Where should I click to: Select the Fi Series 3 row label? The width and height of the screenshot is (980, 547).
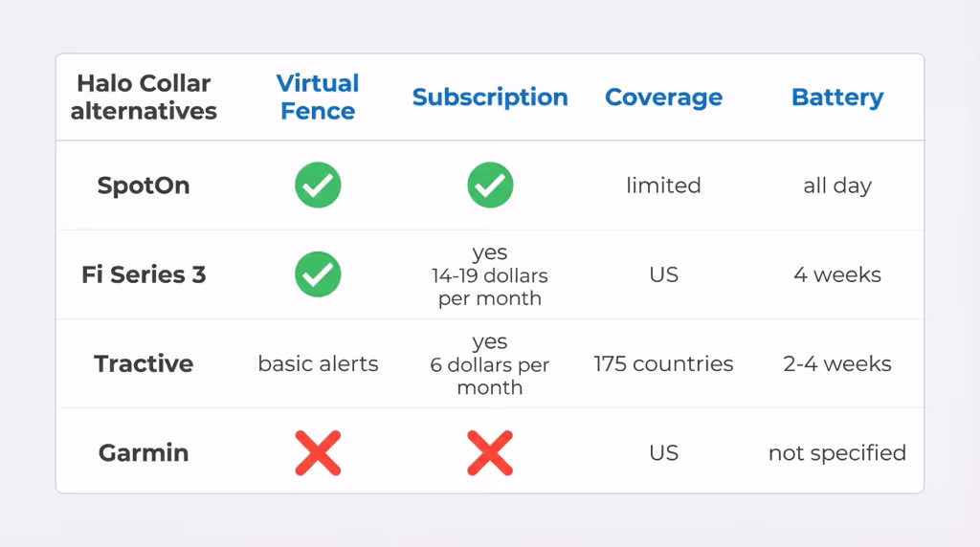click(x=144, y=274)
